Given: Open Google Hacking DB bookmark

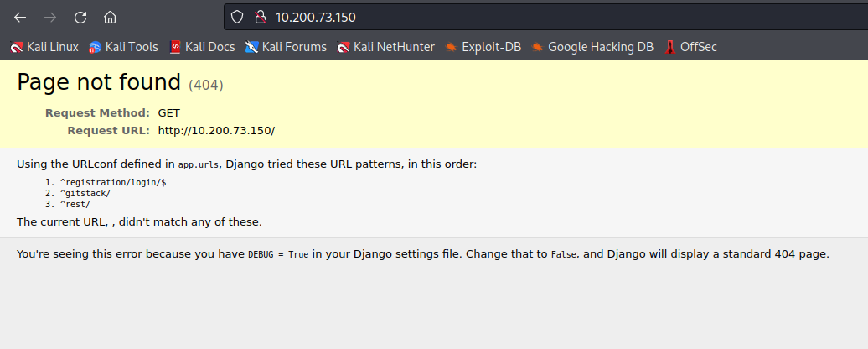Looking at the screenshot, I should coord(592,47).
